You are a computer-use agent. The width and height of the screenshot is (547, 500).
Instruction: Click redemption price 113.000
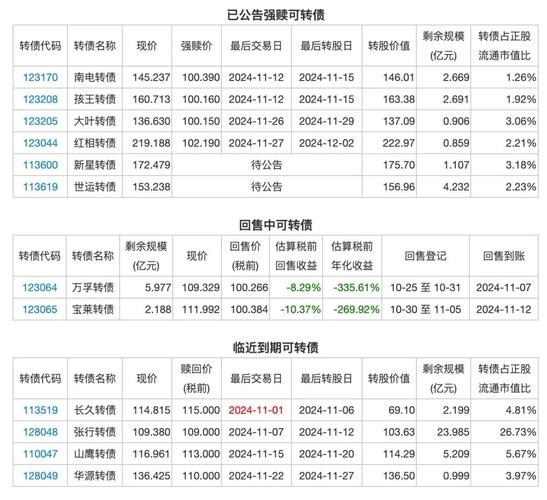pyautogui.click(x=201, y=454)
